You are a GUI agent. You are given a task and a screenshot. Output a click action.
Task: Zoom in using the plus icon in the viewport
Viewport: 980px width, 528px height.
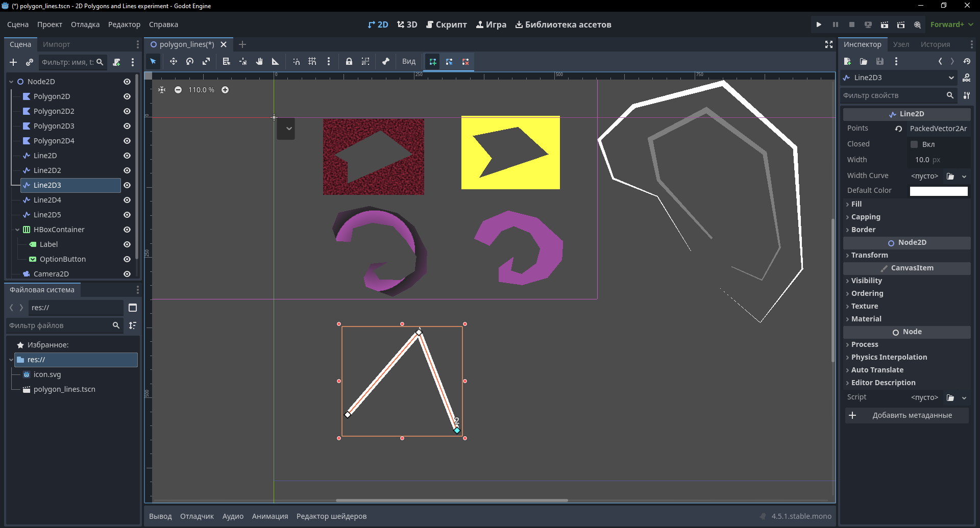pyautogui.click(x=225, y=90)
